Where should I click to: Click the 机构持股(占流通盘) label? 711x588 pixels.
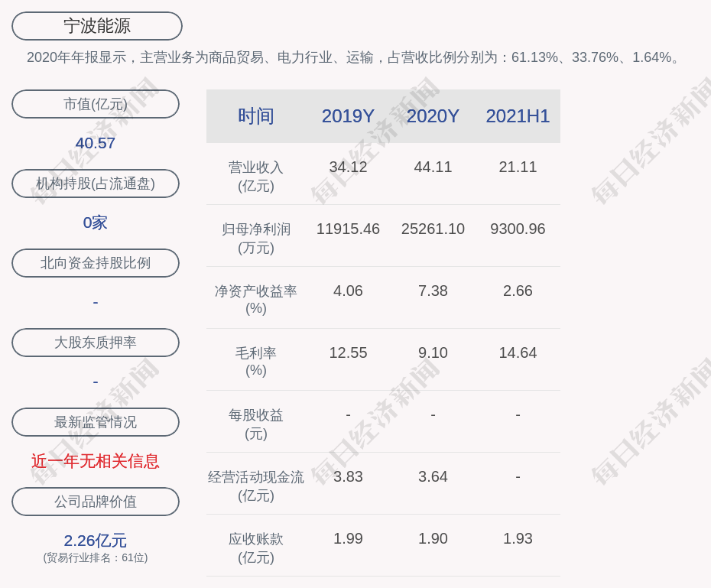coord(96,184)
